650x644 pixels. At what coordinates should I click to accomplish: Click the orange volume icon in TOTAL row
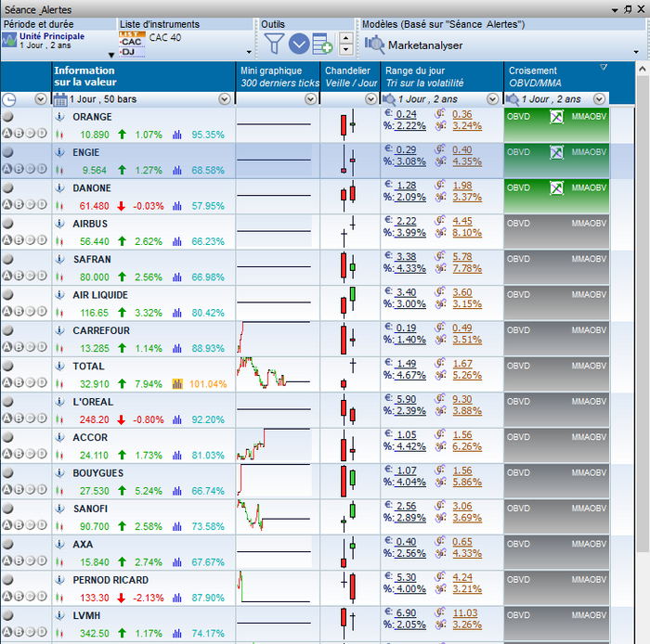[x=177, y=384]
